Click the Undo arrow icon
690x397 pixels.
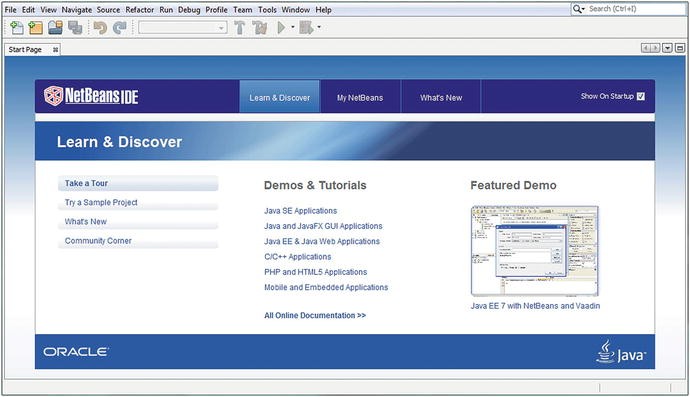tap(100, 28)
